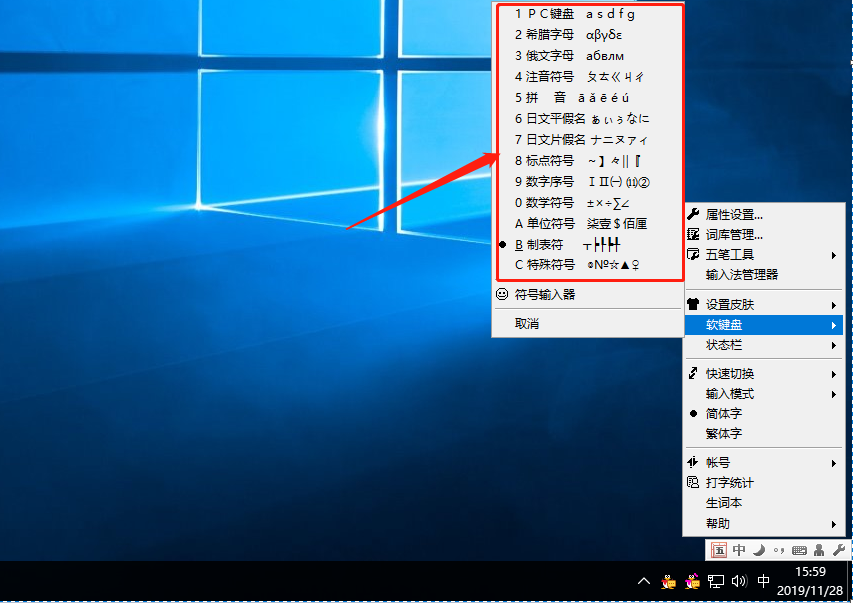Select the 简体字 simplified character option
The image size is (853, 603).
pyautogui.click(x=724, y=413)
